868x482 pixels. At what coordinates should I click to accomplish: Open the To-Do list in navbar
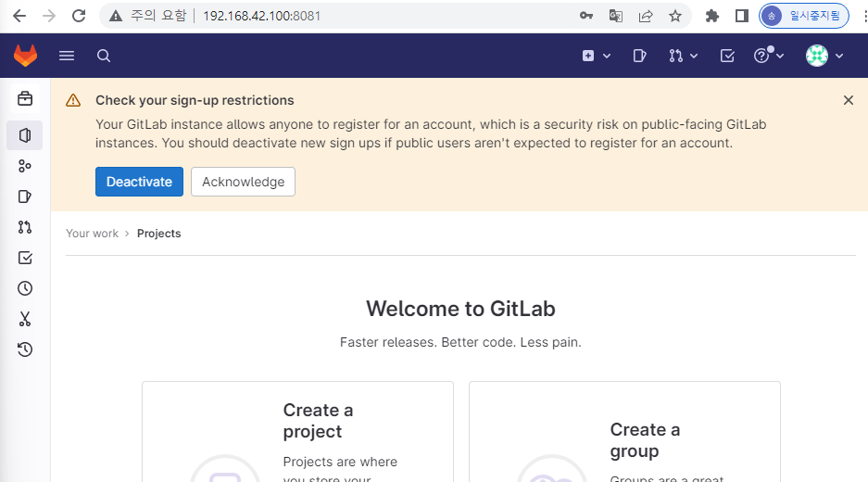tap(727, 56)
